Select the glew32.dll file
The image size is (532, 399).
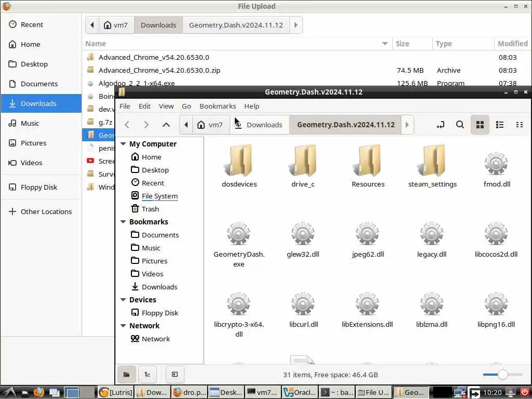coord(303,240)
